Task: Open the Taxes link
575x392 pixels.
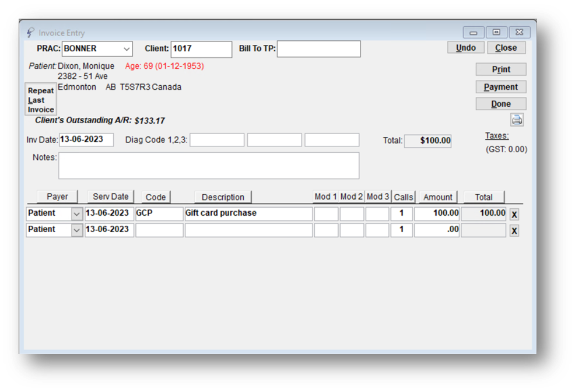Action: point(496,136)
